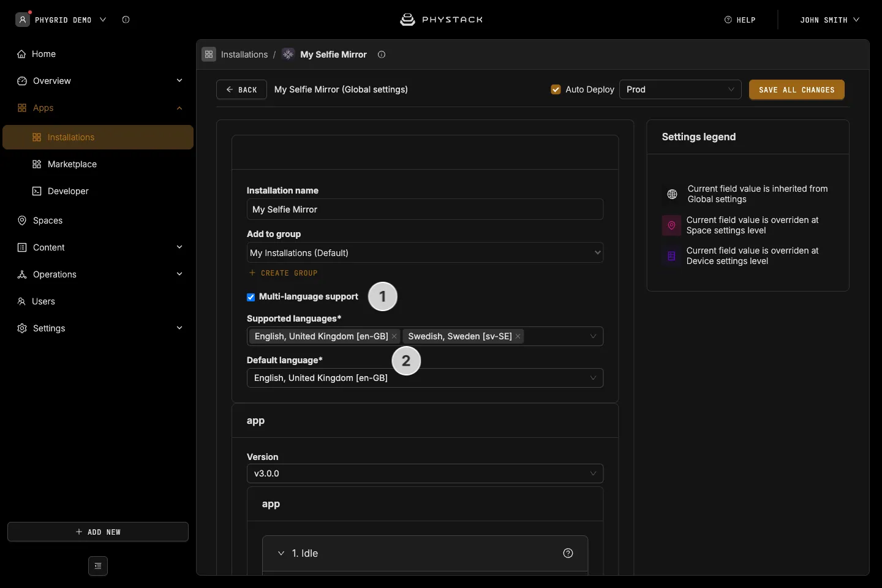Image resolution: width=882 pixels, height=588 pixels.
Task: Uncheck Multi-language support checkbox
Action: 251,297
